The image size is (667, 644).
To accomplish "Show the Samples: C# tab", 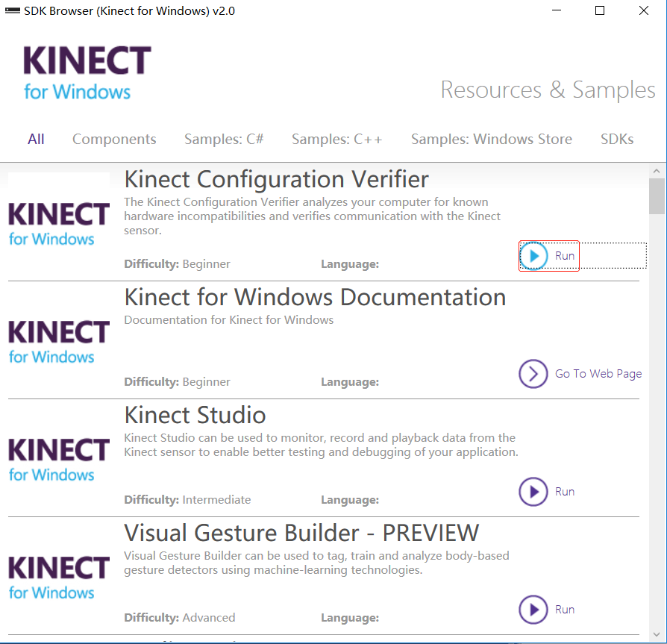I will 224,140.
